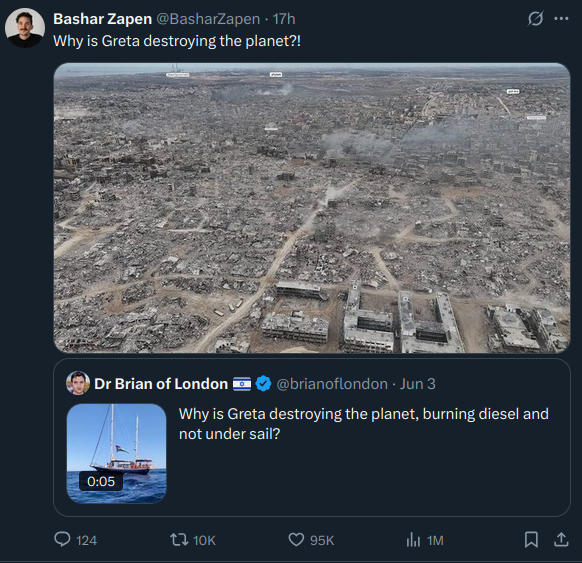
Task: Open the quoted tweet's text
Action: 363,424
